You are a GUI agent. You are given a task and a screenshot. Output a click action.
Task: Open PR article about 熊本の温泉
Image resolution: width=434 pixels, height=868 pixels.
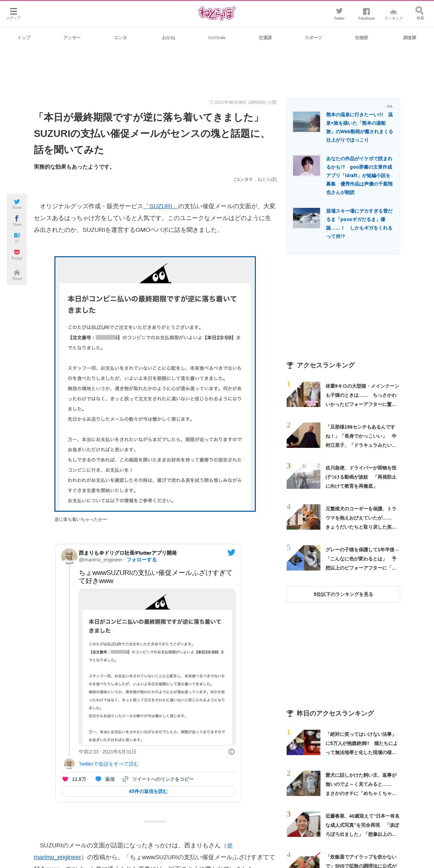[359, 127]
